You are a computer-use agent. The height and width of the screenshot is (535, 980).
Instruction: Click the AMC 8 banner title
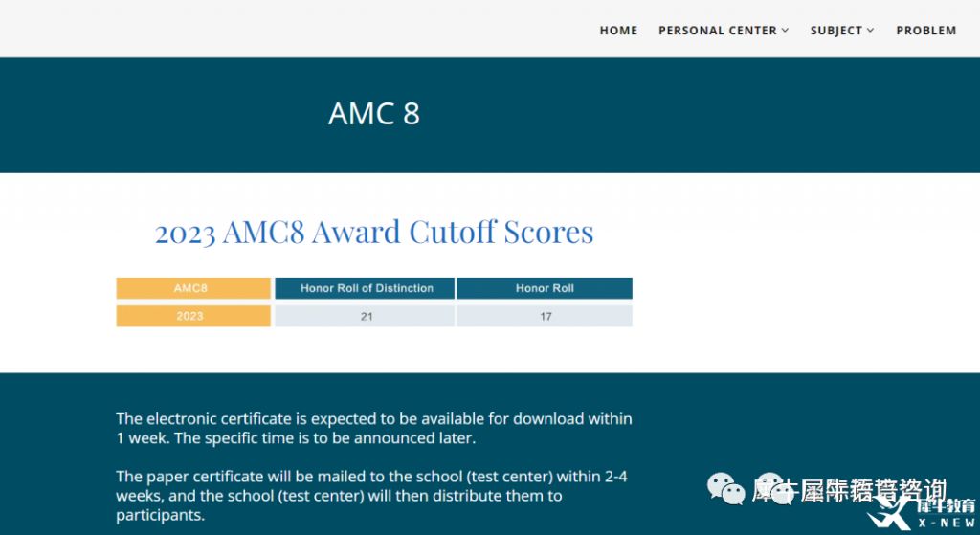coord(374,114)
